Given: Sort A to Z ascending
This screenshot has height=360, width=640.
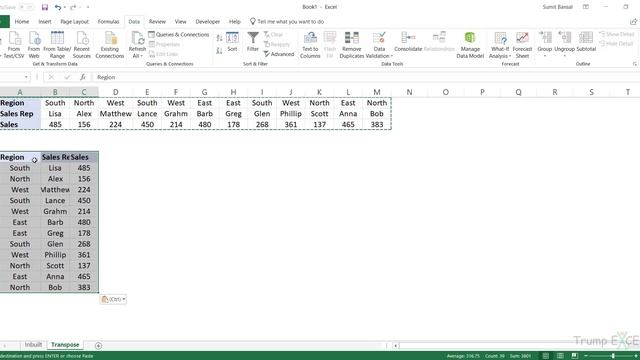Looking at the screenshot, I should click(219, 38).
